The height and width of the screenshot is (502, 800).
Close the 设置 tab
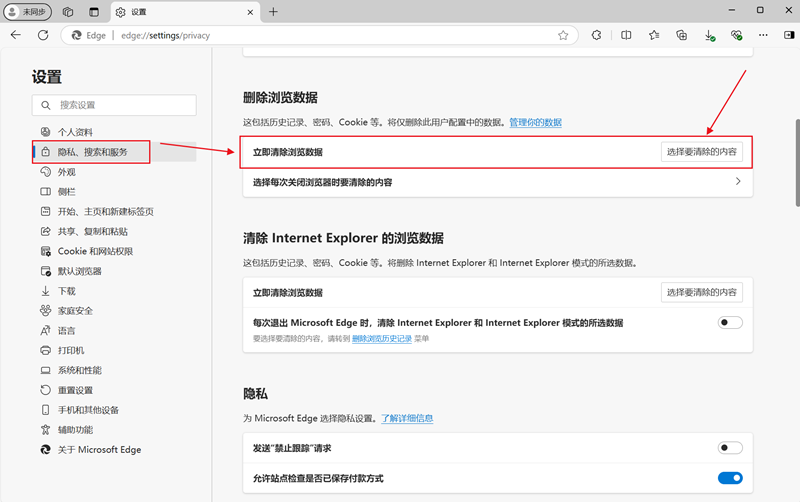[250, 12]
